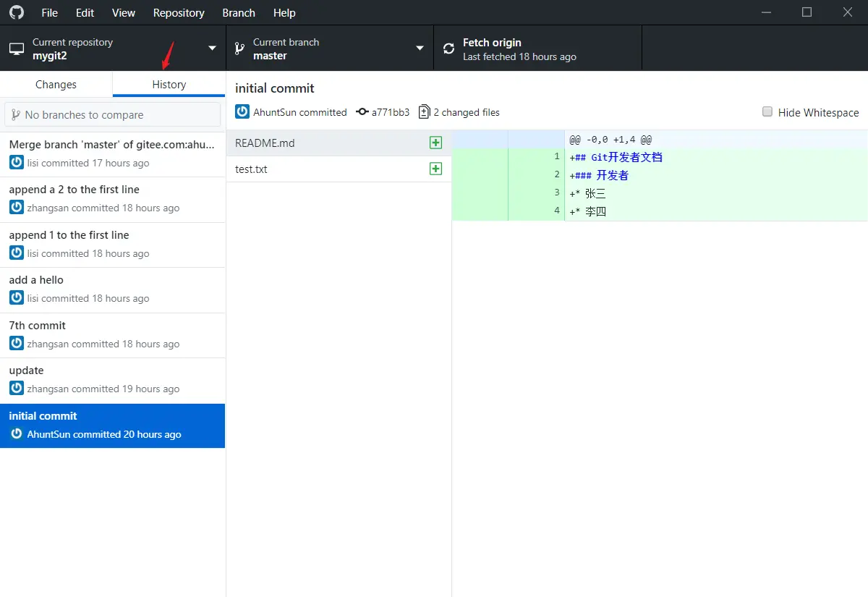The image size is (868, 597).
Task: Click the sync arrows icon for Fetch origin
Action: [448, 48]
